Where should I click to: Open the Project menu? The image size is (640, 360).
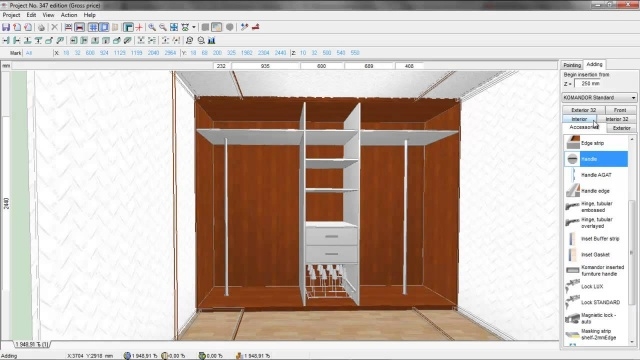click(11, 15)
